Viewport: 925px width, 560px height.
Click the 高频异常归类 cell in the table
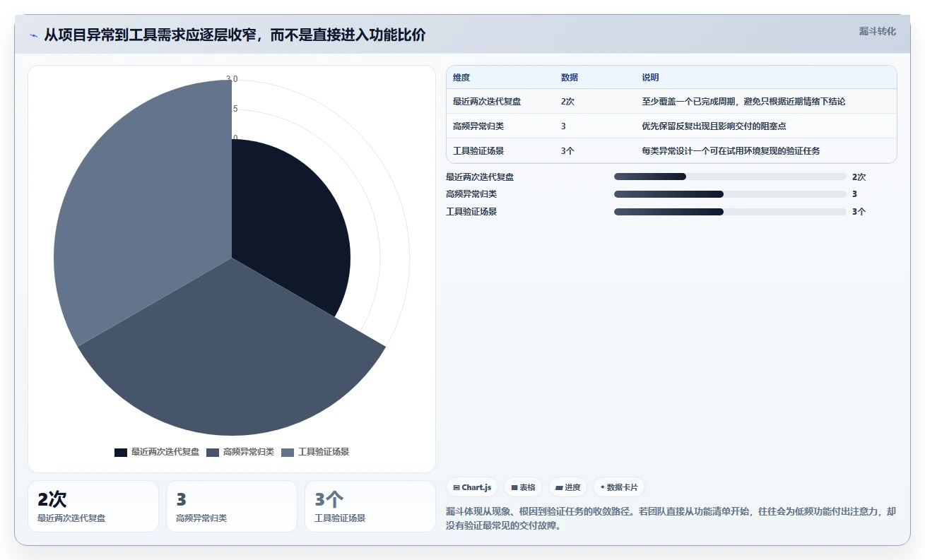478,126
